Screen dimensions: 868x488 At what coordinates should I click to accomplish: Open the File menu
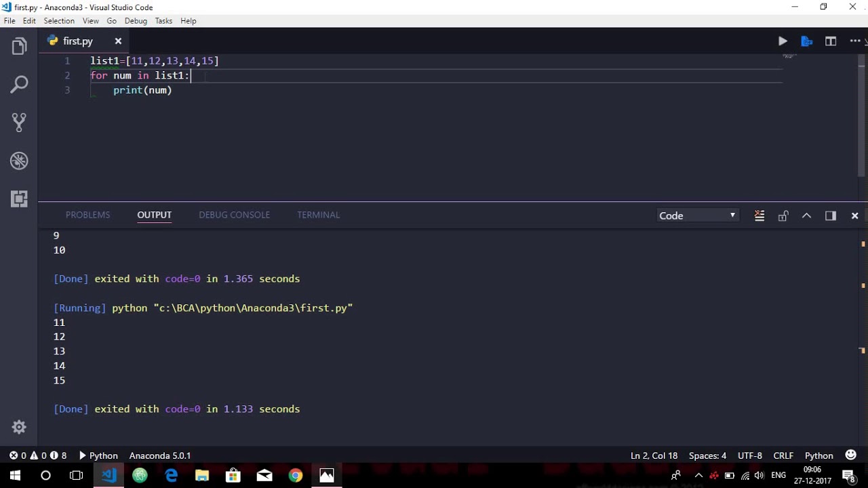(x=9, y=21)
